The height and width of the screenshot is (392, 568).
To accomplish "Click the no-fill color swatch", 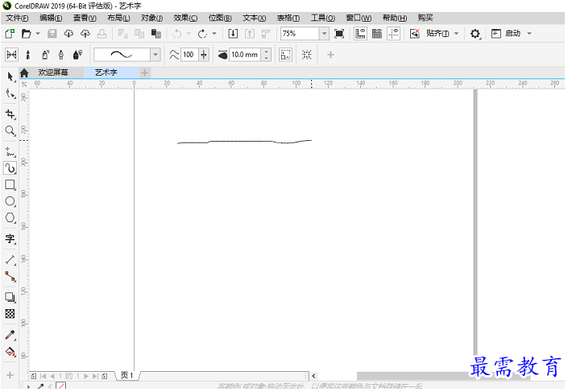I will pyautogui.click(x=61, y=386).
